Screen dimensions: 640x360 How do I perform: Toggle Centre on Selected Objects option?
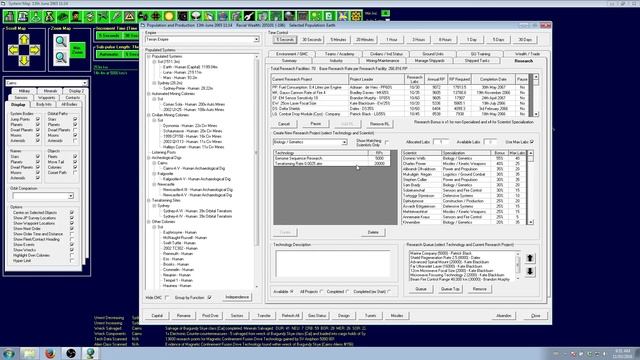click(72, 213)
